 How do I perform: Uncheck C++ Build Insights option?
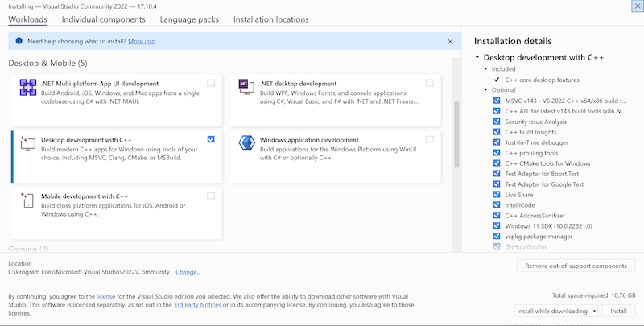496,132
